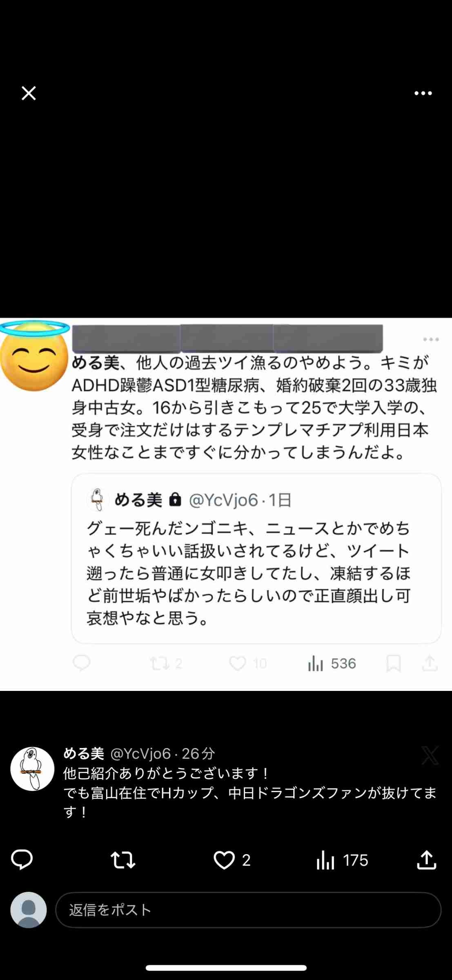Tap the bookmark icon inside the screenshot
The image size is (452, 980).
coord(394,664)
